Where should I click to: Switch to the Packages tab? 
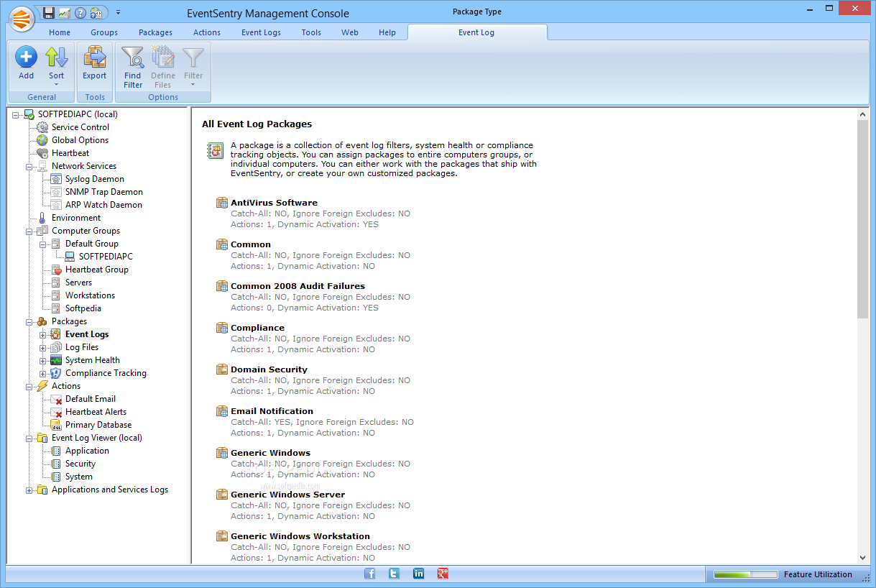point(155,32)
